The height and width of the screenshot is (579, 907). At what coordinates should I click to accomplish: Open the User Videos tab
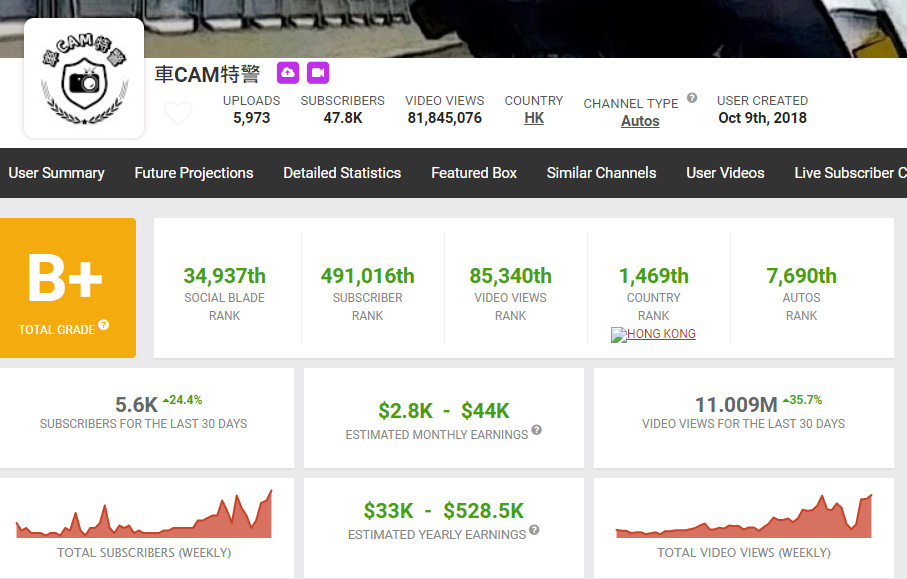click(x=725, y=173)
